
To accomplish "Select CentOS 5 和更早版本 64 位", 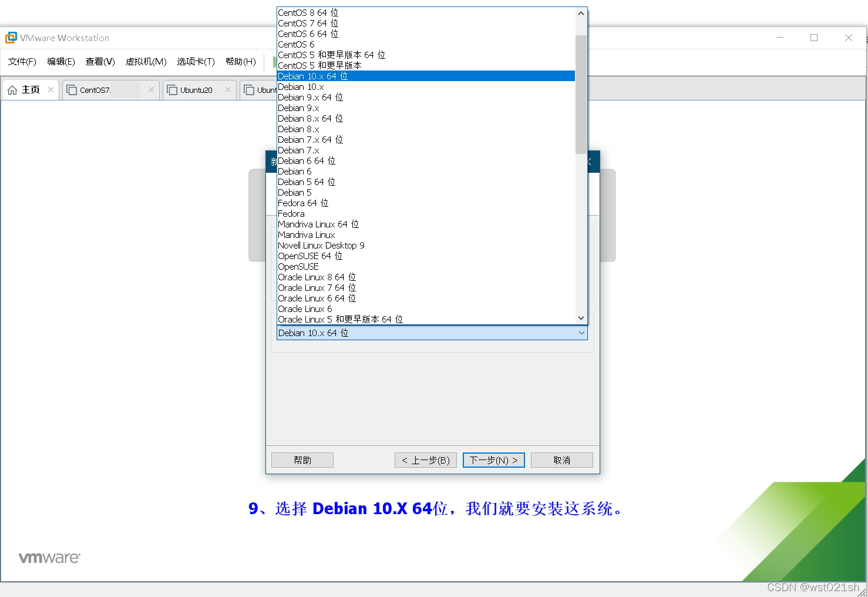I will click(x=426, y=55).
